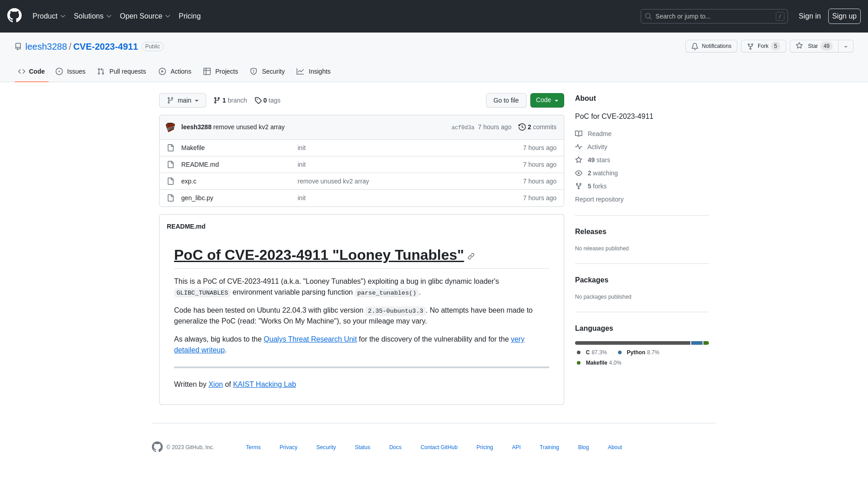Open the Open Source dropdown
This screenshot has width=868, height=488.
point(145,16)
